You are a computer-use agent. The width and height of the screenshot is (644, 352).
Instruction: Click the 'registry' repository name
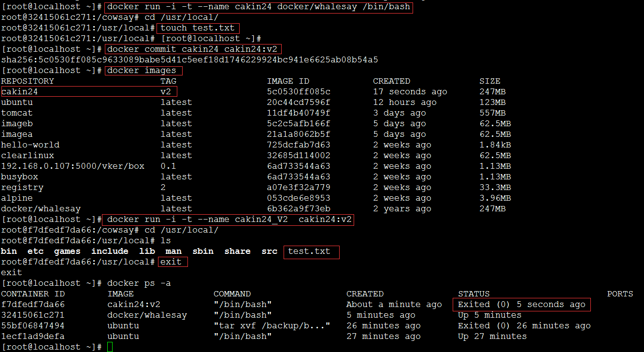(22, 188)
